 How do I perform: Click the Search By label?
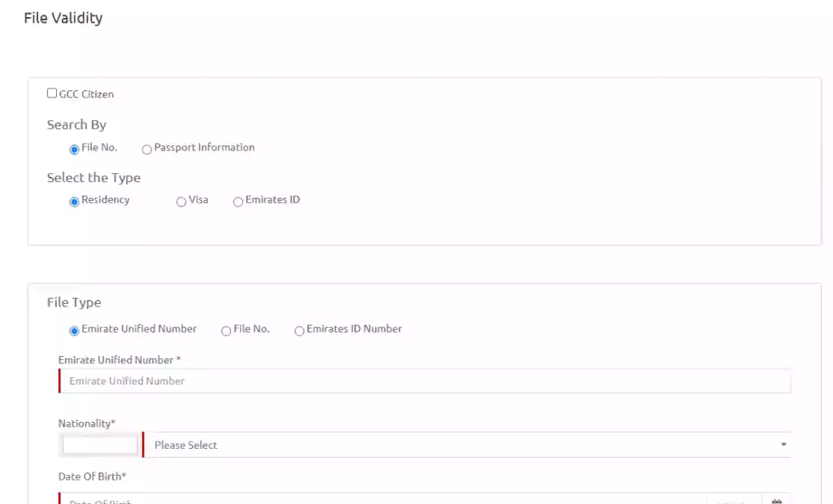[x=76, y=125]
